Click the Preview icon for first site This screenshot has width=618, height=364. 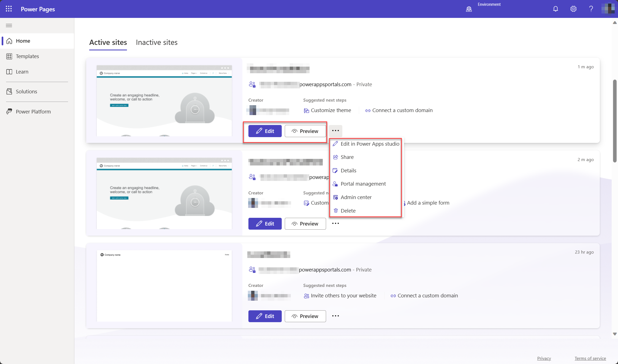(294, 131)
